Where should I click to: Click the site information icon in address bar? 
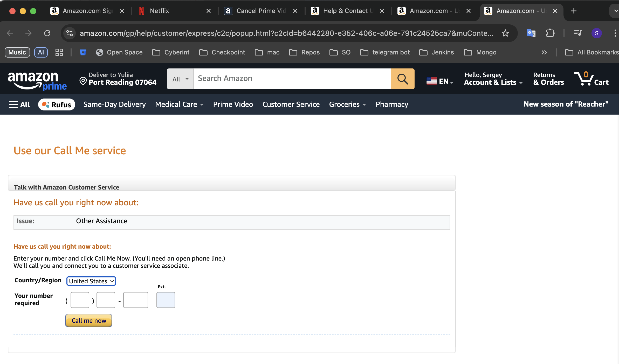point(70,33)
